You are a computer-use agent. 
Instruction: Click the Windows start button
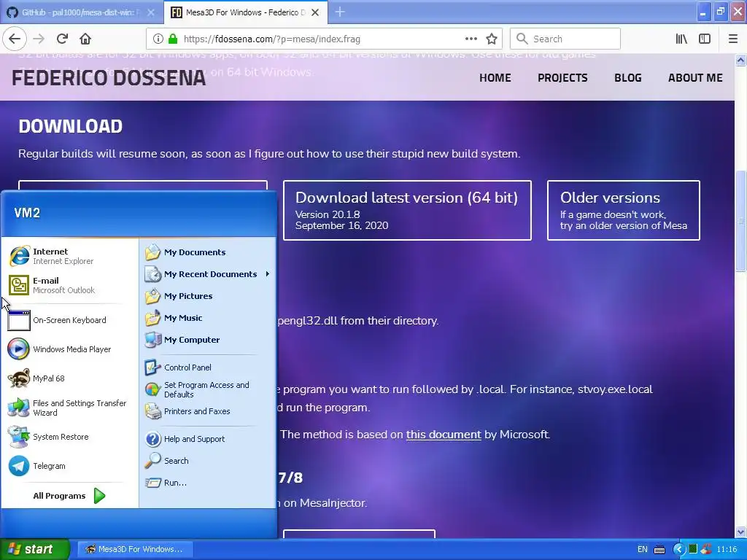click(x=34, y=549)
